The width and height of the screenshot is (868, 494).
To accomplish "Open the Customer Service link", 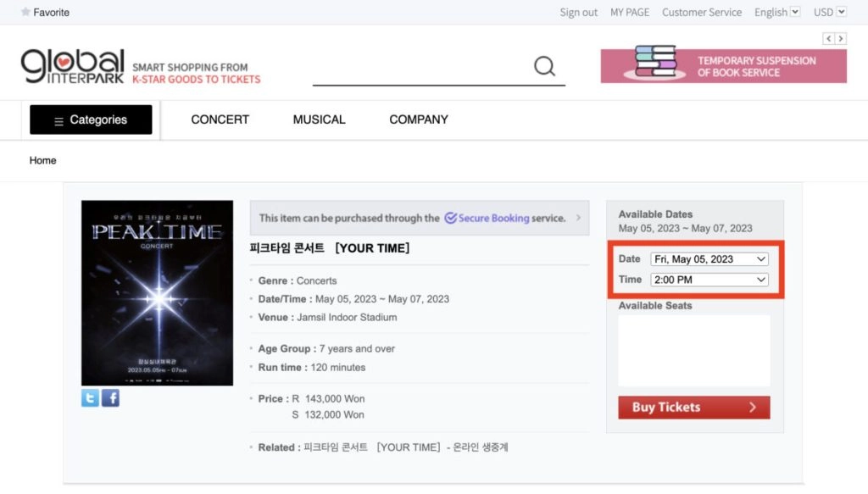I will click(x=701, y=12).
